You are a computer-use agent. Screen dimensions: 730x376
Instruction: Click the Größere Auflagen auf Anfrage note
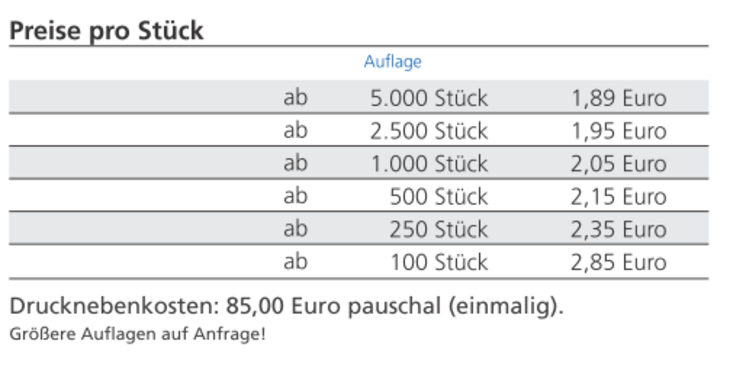(137, 334)
